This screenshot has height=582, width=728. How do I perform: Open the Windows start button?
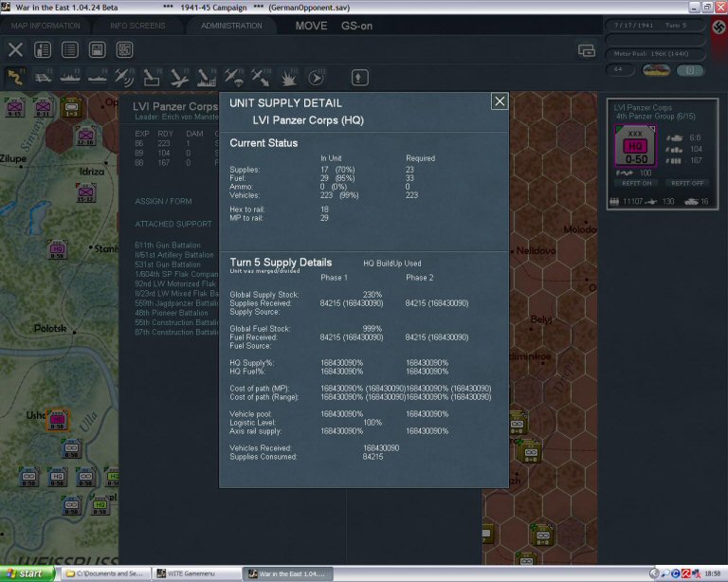(27, 573)
